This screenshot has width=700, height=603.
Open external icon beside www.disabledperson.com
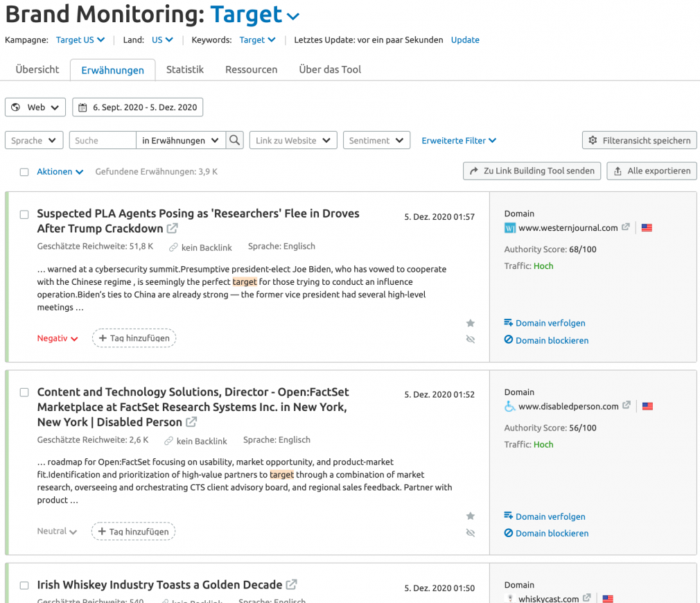627,405
